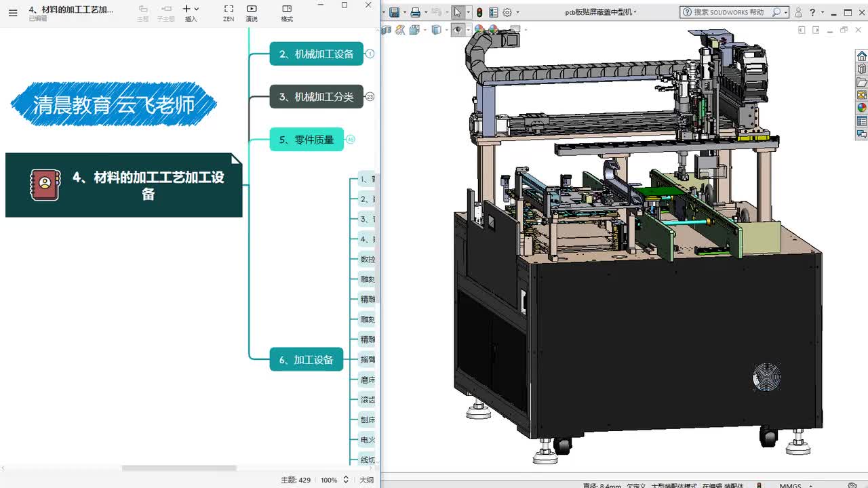Add a new subtopic (子主题)

coord(166,13)
